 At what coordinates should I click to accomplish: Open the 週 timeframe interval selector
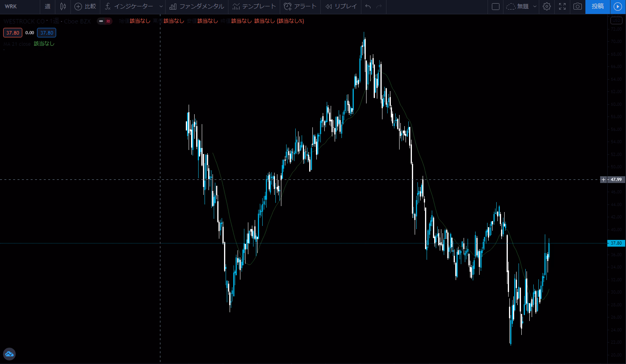coord(47,6)
